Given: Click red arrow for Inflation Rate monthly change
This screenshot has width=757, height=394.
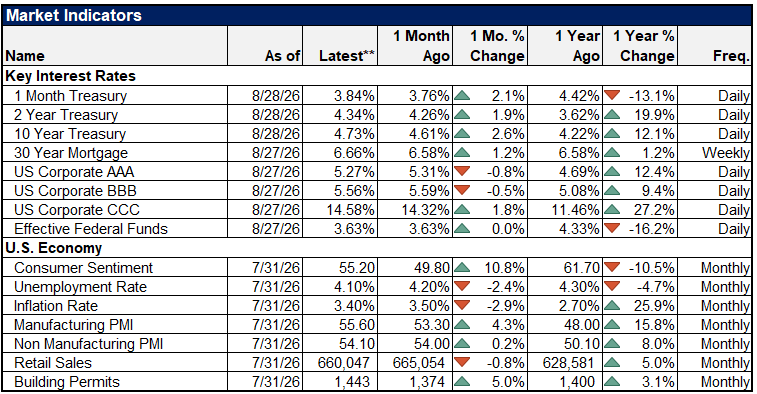Looking at the screenshot, I should (462, 305).
